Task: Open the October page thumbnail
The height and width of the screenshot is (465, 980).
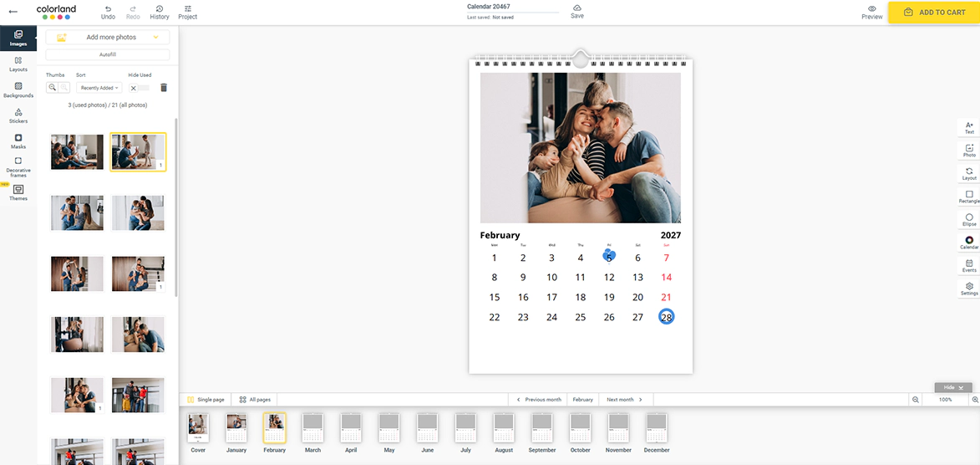Action: (580, 429)
